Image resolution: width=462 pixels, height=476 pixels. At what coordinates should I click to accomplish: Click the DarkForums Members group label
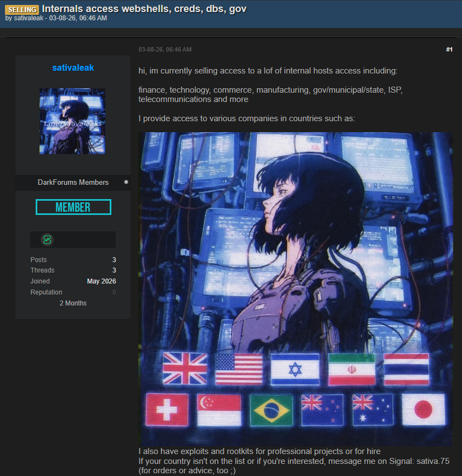pyautogui.click(x=73, y=182)
